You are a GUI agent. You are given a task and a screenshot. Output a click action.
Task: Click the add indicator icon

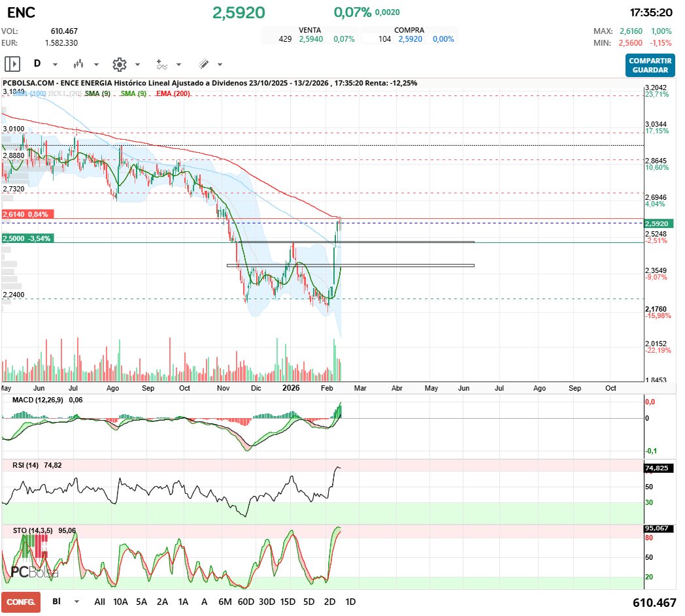[161, 64]
